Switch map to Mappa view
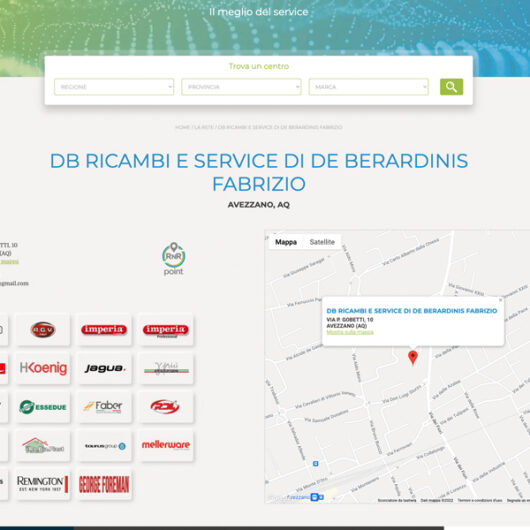The image size is (530, 530). (x=286, y=242)
